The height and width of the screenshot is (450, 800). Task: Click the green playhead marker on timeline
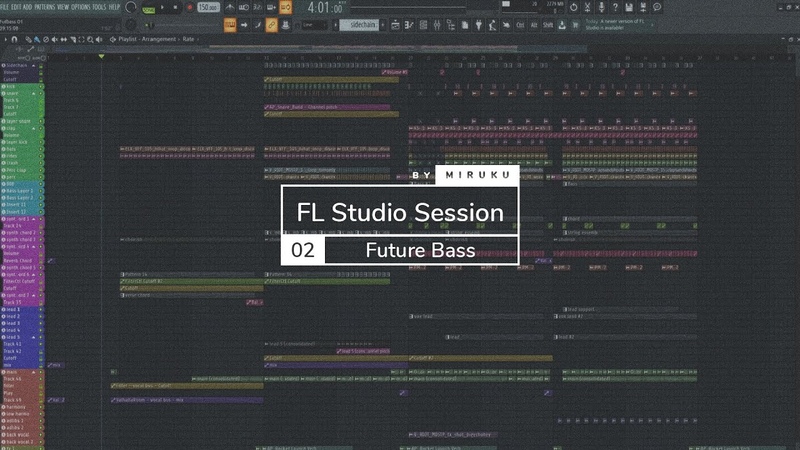pos(102,56)
